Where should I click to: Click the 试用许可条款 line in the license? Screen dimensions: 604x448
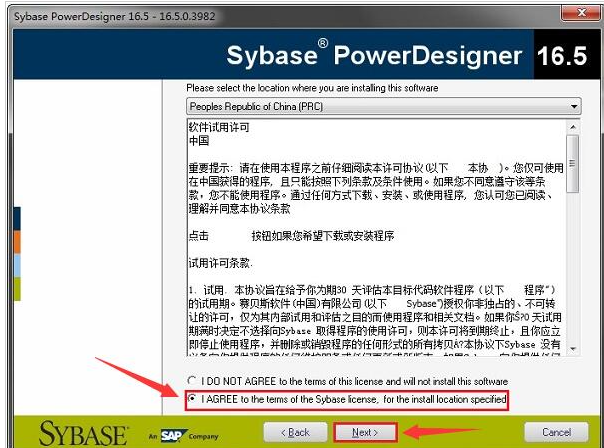(220, 263)
